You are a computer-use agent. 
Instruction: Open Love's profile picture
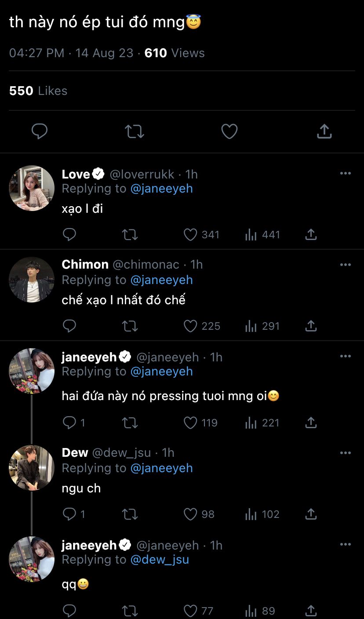click(x=32, y=188)
